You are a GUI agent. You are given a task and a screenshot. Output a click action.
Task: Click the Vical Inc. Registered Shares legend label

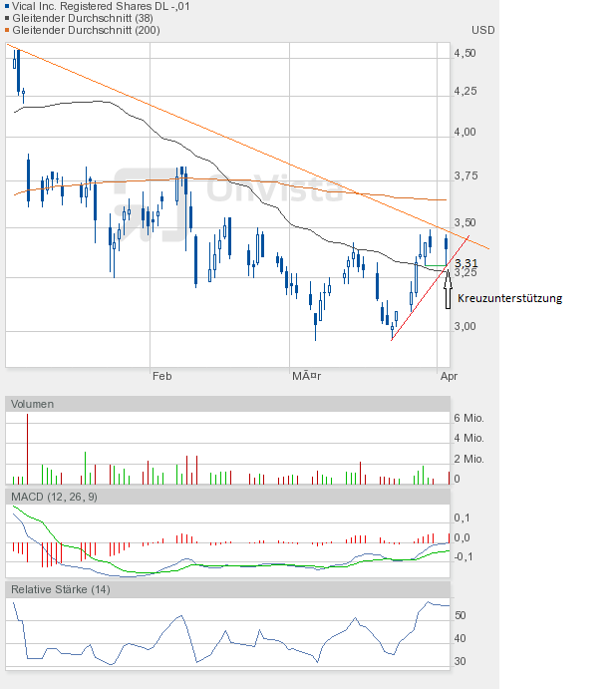click(x=101, y=6)
